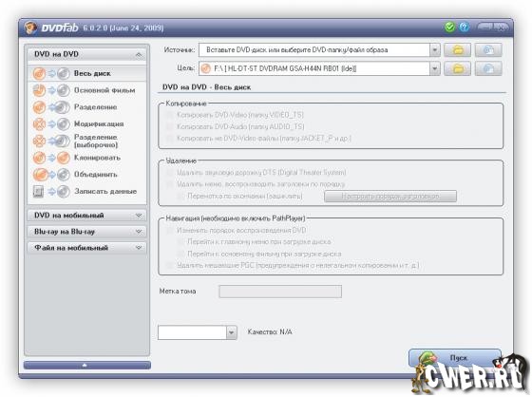
Task: Select the Клонировать disc icon
Action: click(x=51, y=158)
